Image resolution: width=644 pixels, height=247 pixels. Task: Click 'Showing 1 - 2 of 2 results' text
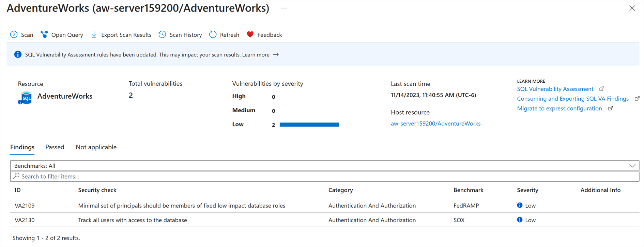click(x=46, y=238)
